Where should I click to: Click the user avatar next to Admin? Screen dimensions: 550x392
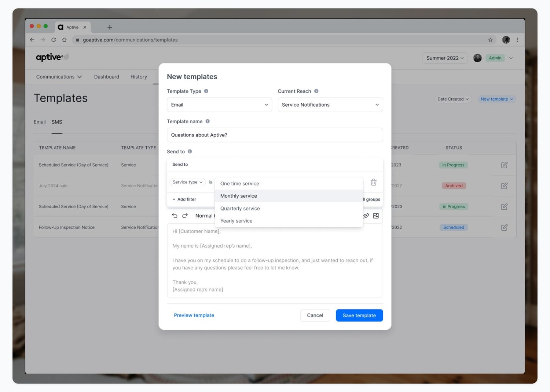pos(477,58)
